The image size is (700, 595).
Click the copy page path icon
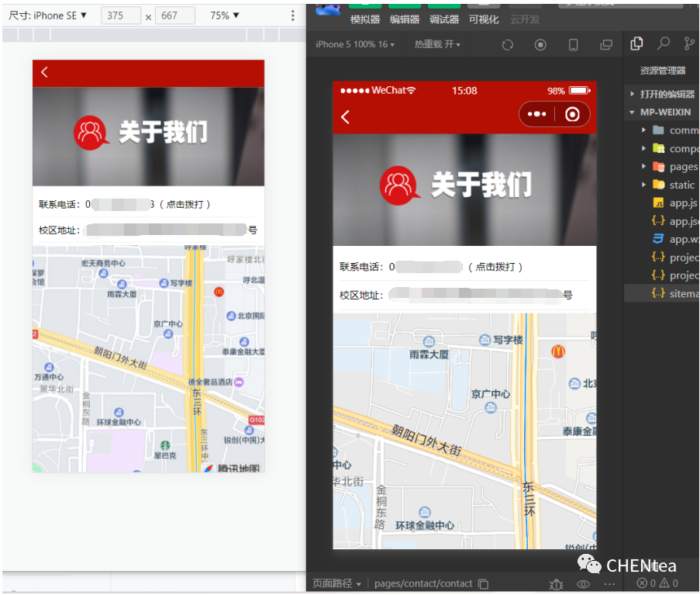483,584
